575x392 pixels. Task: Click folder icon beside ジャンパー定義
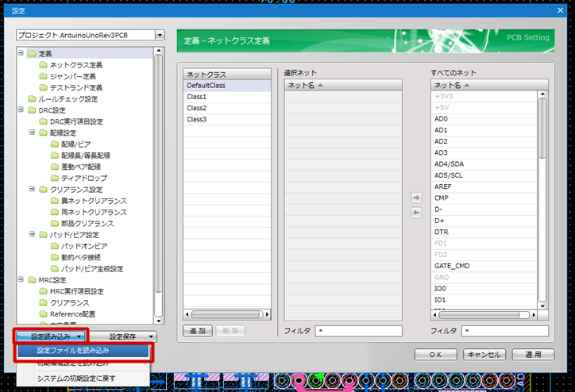coord(43,76)
